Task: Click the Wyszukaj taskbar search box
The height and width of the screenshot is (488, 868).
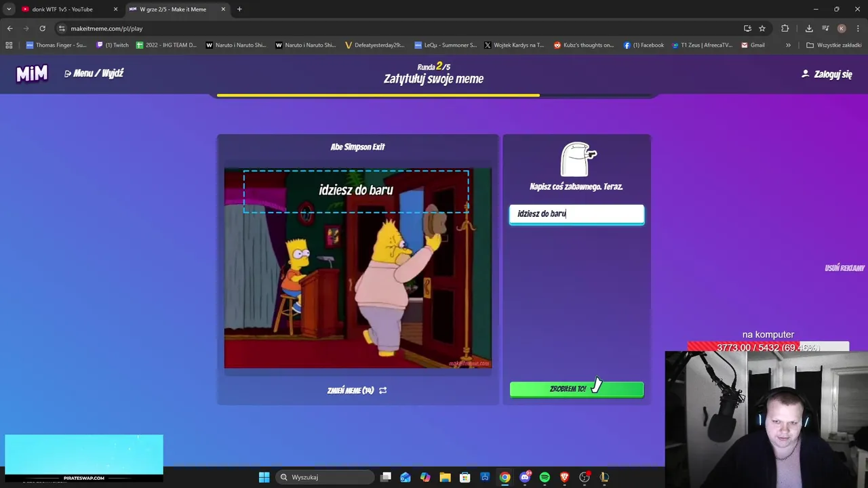Action: [325, 477]
